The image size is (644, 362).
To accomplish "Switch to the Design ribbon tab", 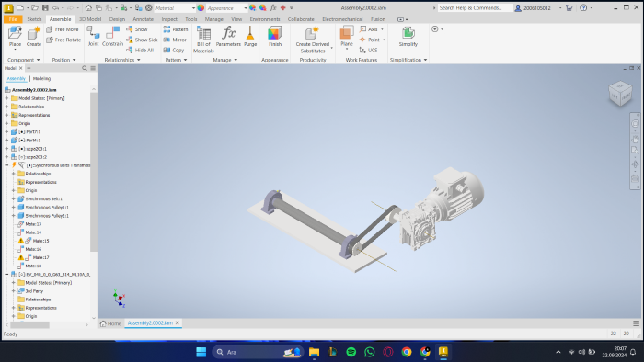I will coord(117,19).
